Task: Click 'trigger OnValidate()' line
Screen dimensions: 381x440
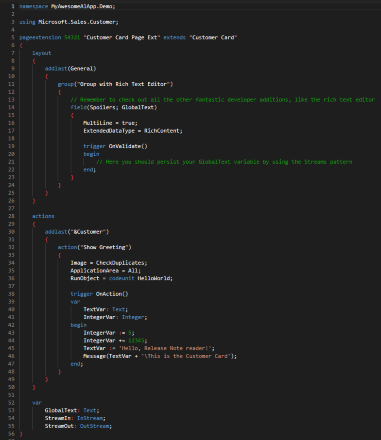Action: point(115,146)
